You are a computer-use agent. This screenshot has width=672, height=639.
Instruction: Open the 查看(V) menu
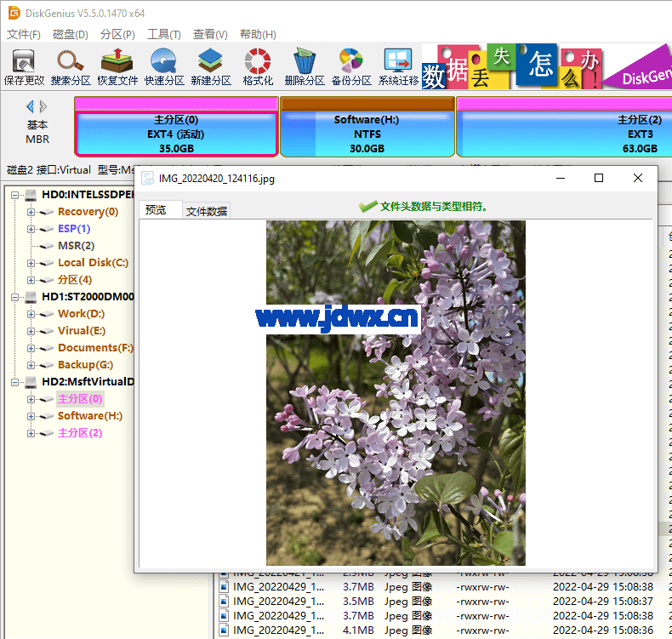(x=210, y=34)
